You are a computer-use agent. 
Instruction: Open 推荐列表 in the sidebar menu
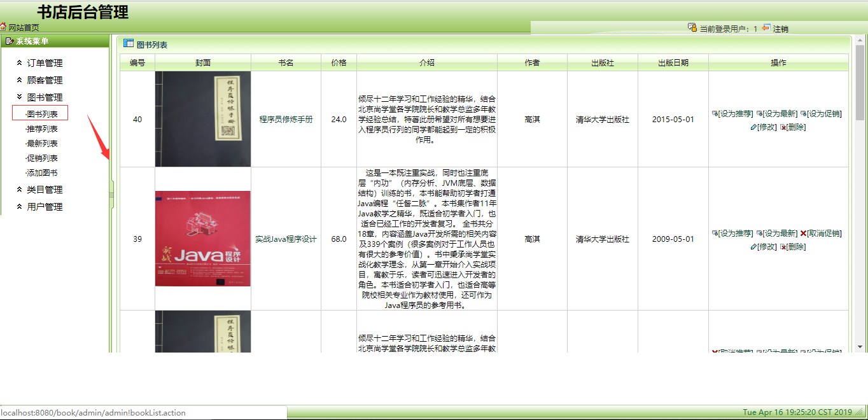tap(42, 129)
